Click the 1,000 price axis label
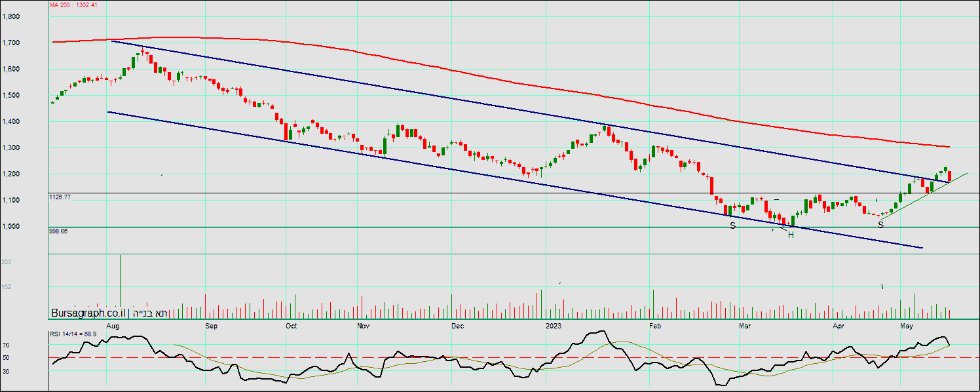 coord(10,226)
